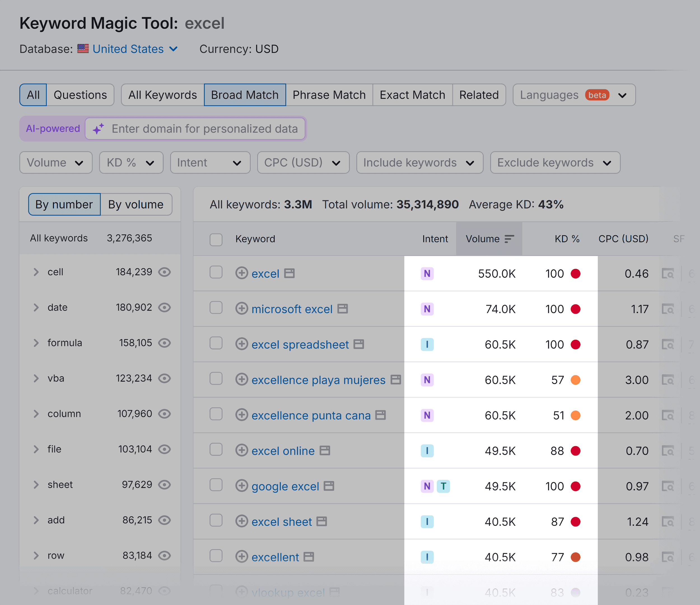The image size is (700, 605).
Task: View SERP snapshot icon in 'excel spreadsheet' row
Action: [668, 344]
